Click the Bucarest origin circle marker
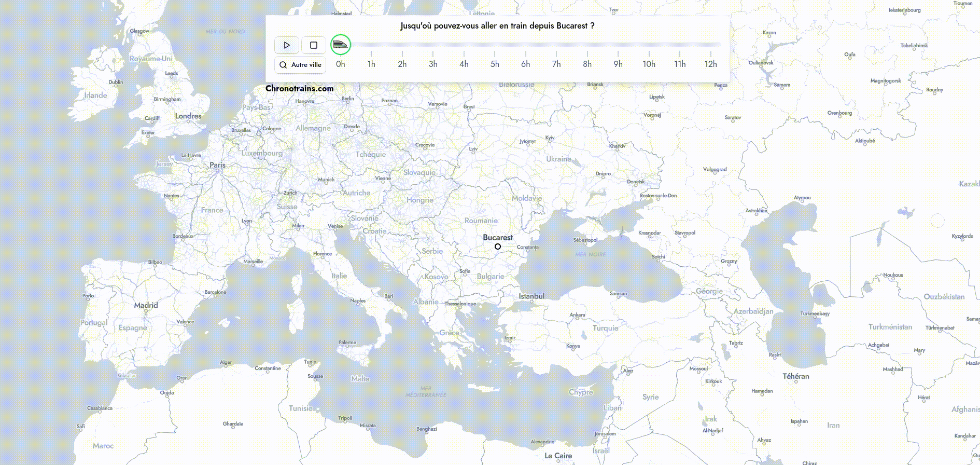Screen dimensions: 980x465 coord(498,247)
